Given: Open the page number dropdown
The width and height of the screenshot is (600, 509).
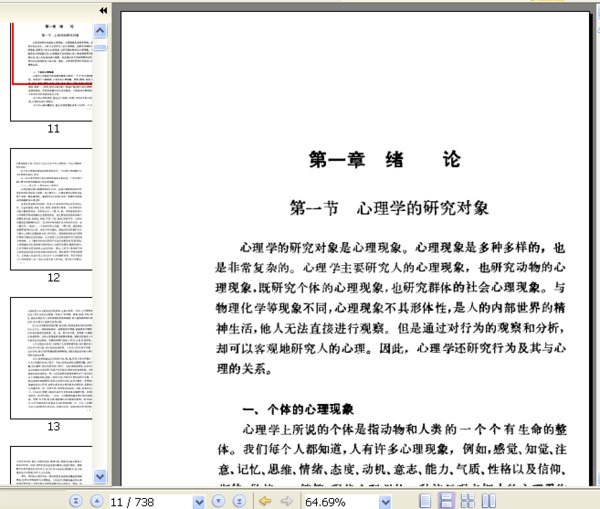Looking at the screenshot, I should [x=199, y=502].
